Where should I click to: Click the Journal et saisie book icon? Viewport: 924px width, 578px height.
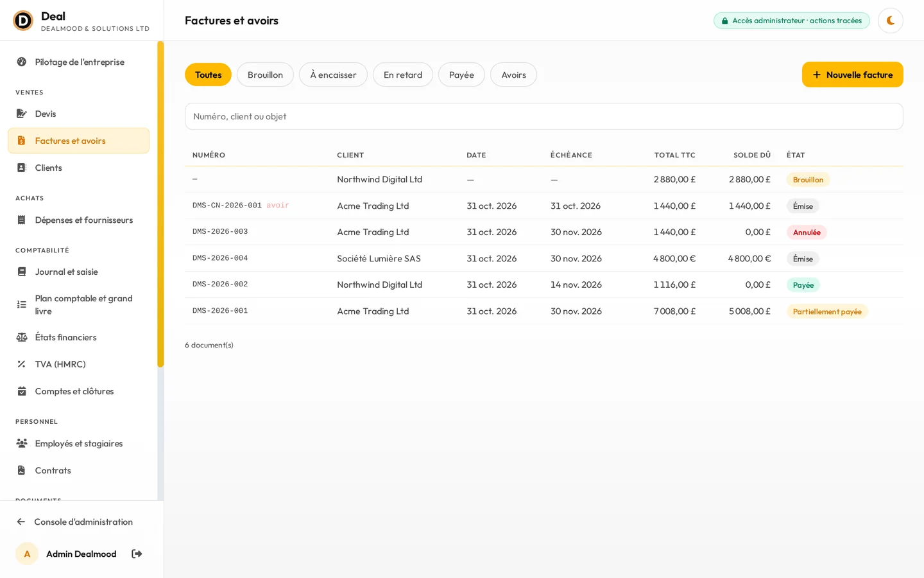tap(22, 272)
